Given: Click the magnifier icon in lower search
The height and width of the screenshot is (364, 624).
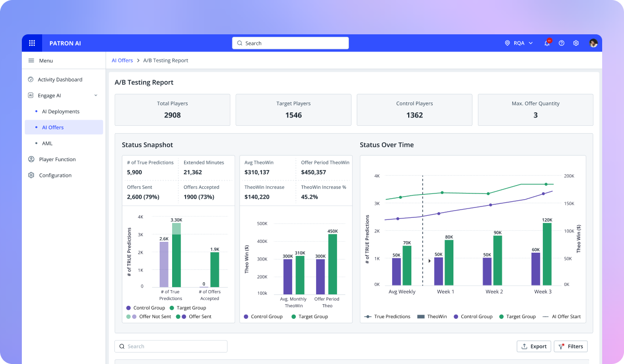Looking at the screenshot, I should click(x=122, y=346).
